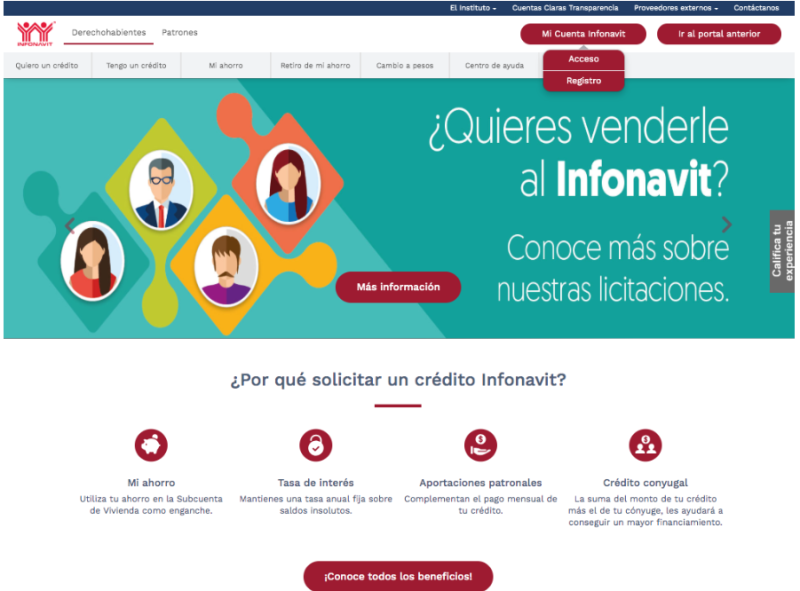Select Acceso from the account menu
Image resolution: width=800 pixels, height=591 pixels.
tap(584, 59)
